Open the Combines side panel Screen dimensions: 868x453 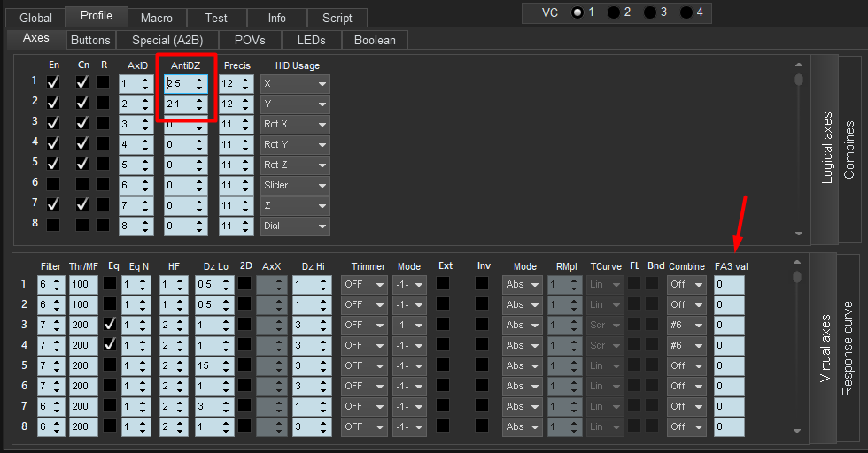coord(849,150)
